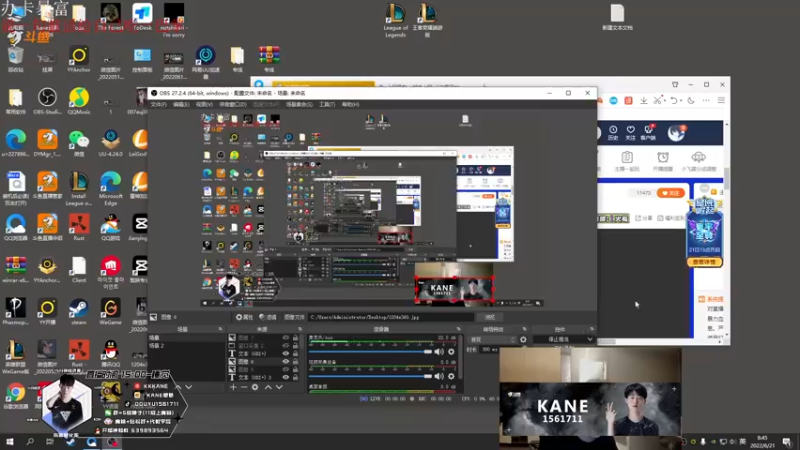Open 编辑(E) menu in OBS

tap(181, 105)
